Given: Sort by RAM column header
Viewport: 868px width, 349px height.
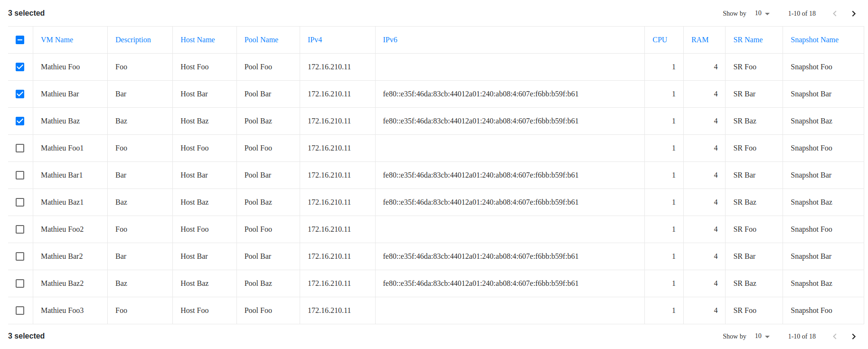Looking at the screenshot, I should click(700, 40).
